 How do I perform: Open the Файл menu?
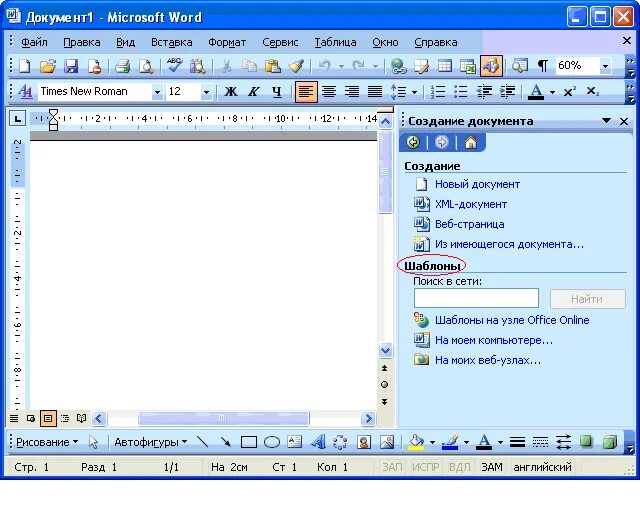pos(34,42)
